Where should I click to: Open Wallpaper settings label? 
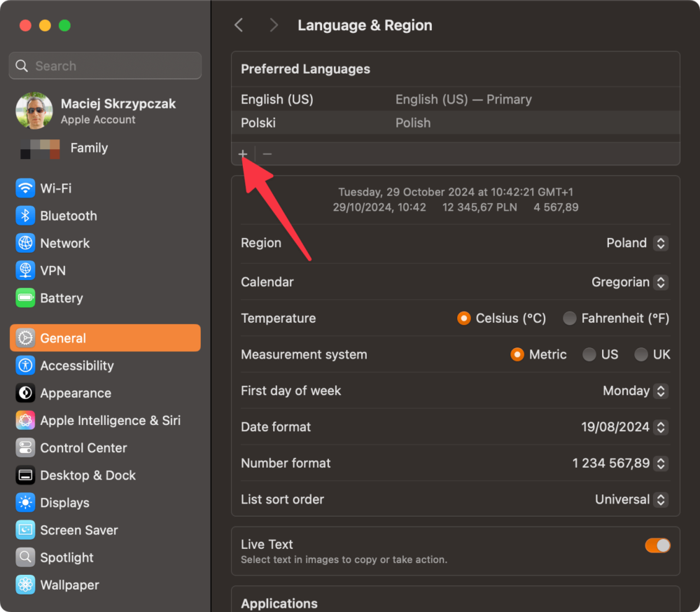click(69, 585)
